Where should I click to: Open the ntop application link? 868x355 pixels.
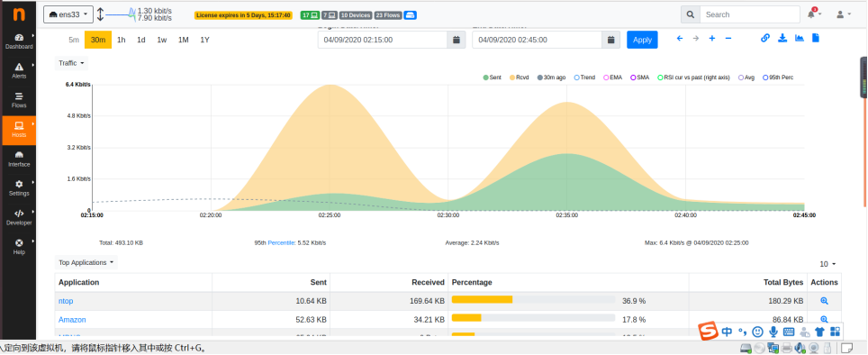click(x=66, y=301)
